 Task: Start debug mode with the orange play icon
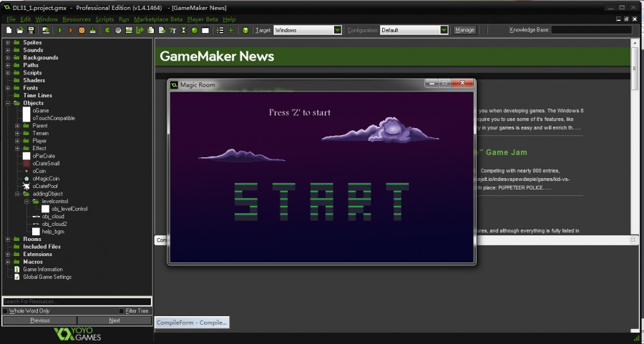pyautogui.click(x=71, y=30)
